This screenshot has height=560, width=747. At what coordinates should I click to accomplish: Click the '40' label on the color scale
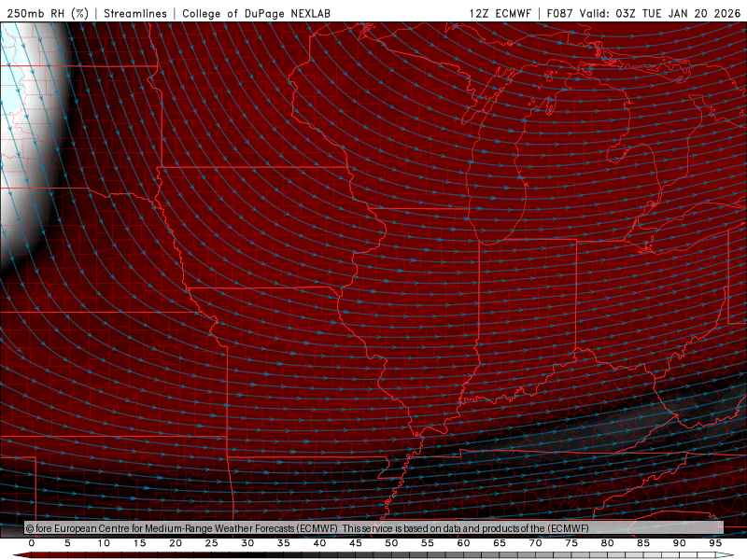pyautogui.click(x=319, y=543)
